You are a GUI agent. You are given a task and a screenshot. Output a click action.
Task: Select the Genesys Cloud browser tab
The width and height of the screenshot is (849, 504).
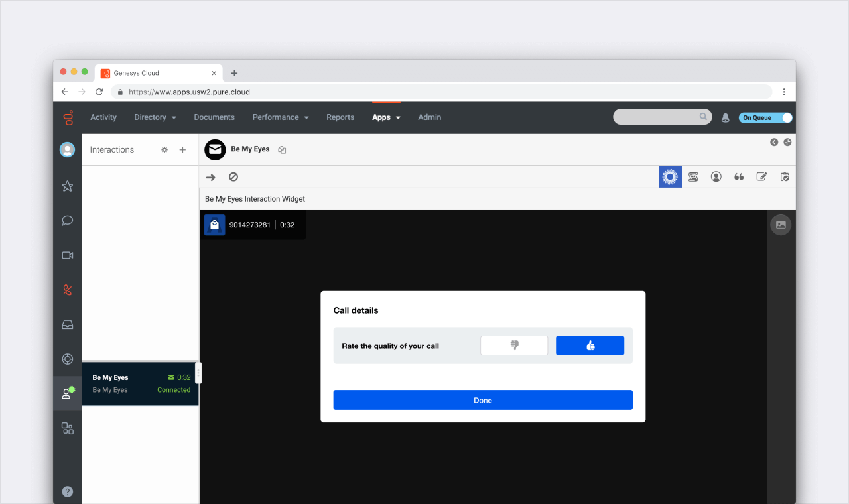point(159,73)
